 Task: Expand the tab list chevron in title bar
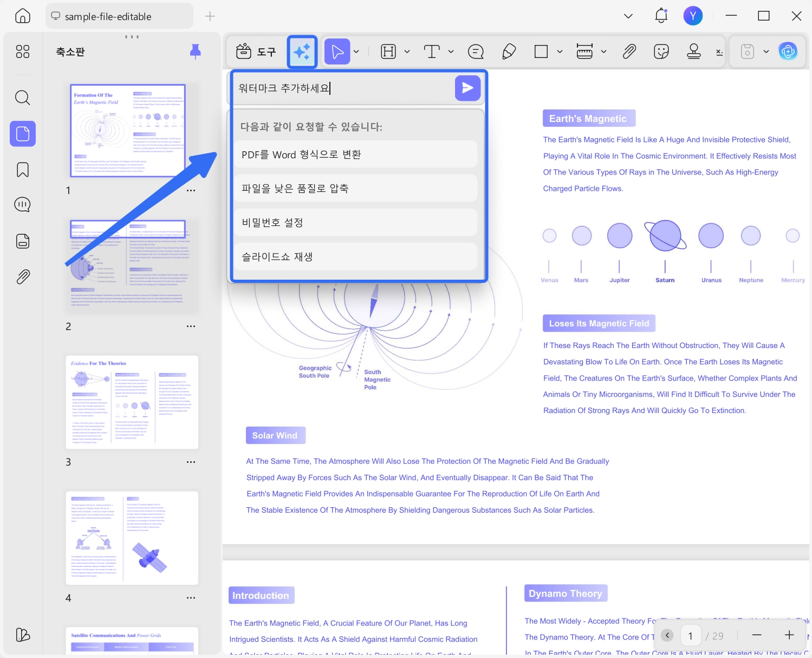point(628,16)
